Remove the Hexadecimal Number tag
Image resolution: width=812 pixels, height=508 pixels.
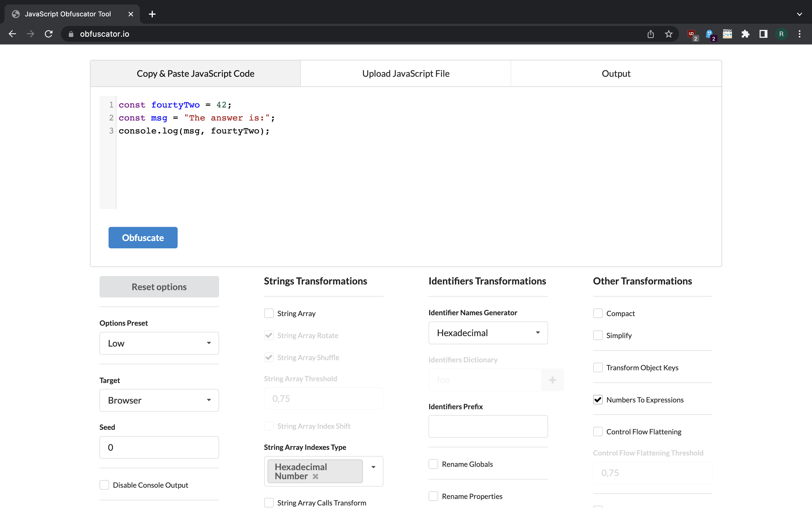315,476
